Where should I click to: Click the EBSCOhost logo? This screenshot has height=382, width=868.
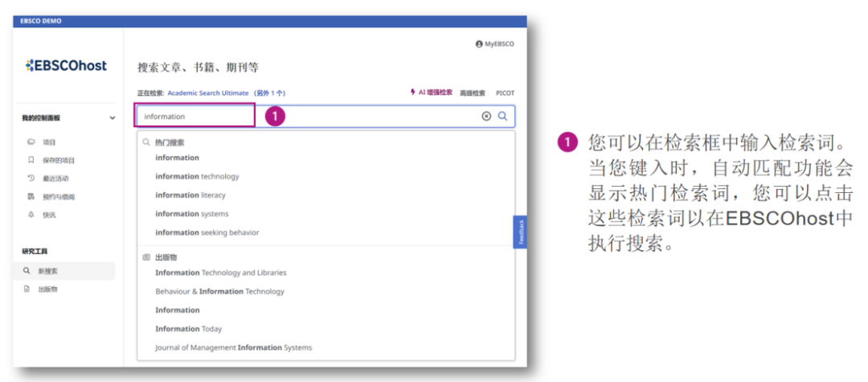coord(67,65)
